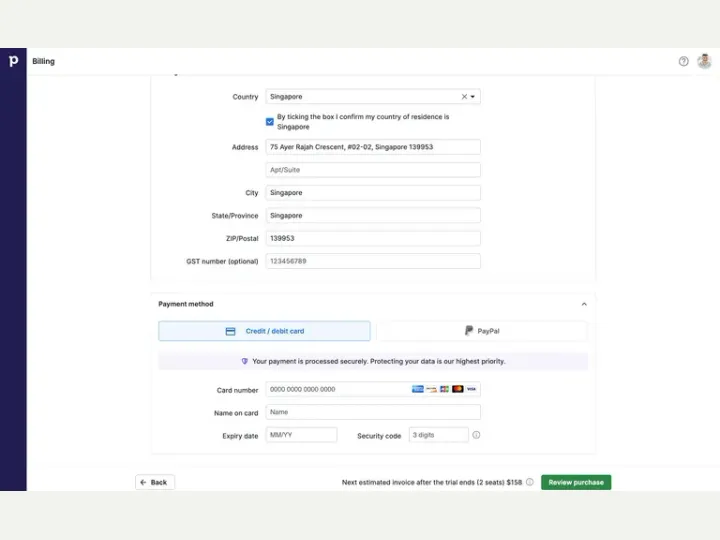This screenshot has height=540, width=720.
Task: Click the Card number input field
Action: point(373,389)
